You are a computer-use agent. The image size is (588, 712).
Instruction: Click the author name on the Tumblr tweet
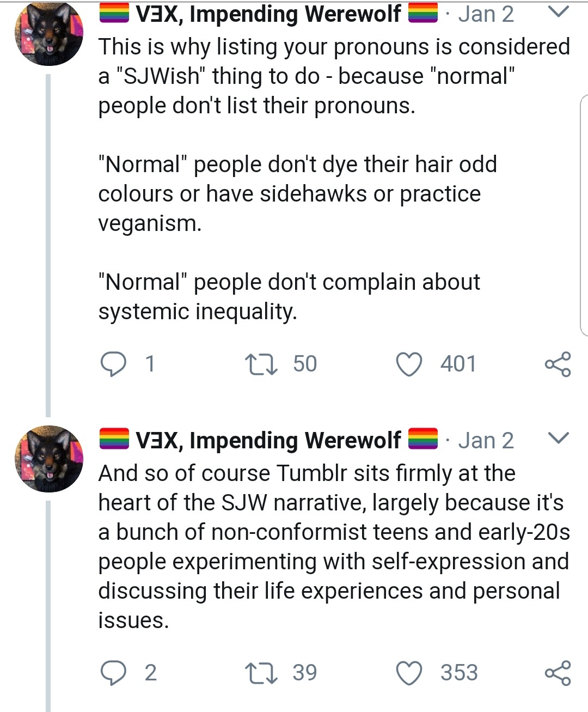click(x=268, y=440)
